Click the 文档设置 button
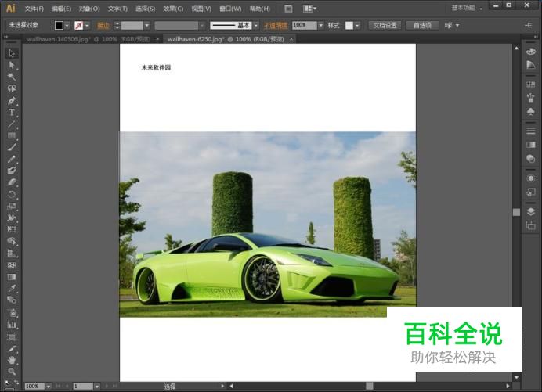The width and height of the screenshot is (542, 392). (384, 25)
